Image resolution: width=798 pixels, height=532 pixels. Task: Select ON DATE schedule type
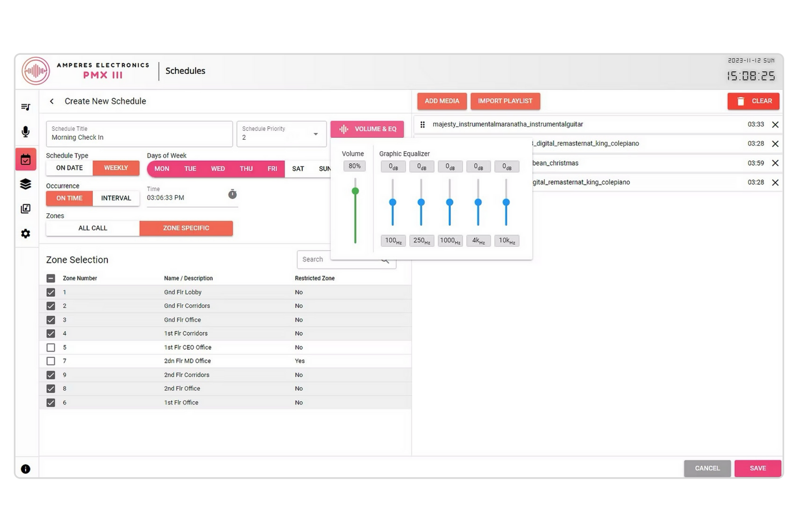click(69, 168)
